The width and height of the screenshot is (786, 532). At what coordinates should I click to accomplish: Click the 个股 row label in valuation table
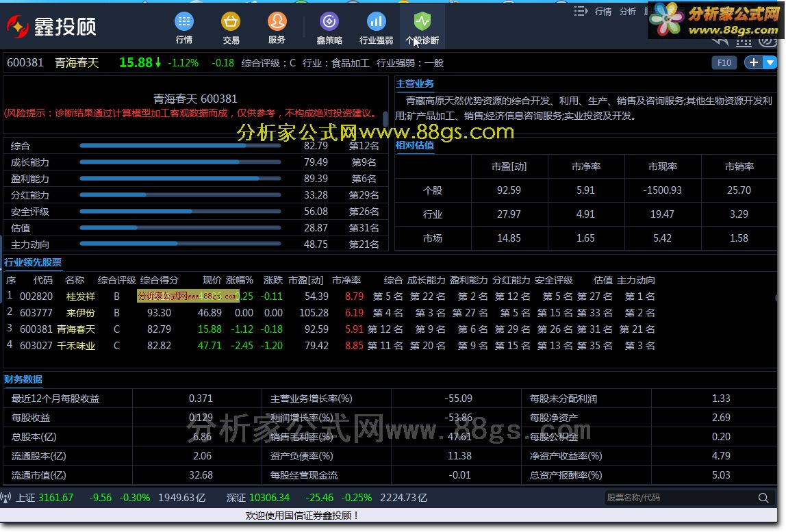[433, 190]
